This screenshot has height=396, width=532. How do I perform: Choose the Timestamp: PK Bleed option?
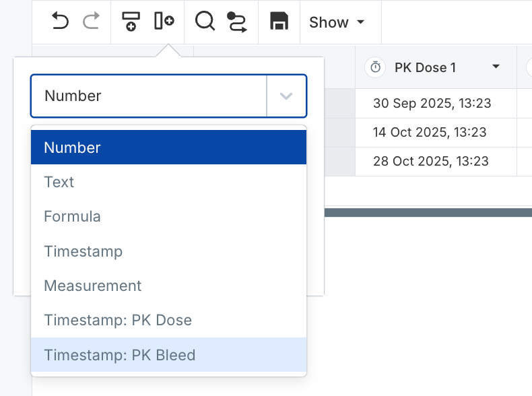168,355
